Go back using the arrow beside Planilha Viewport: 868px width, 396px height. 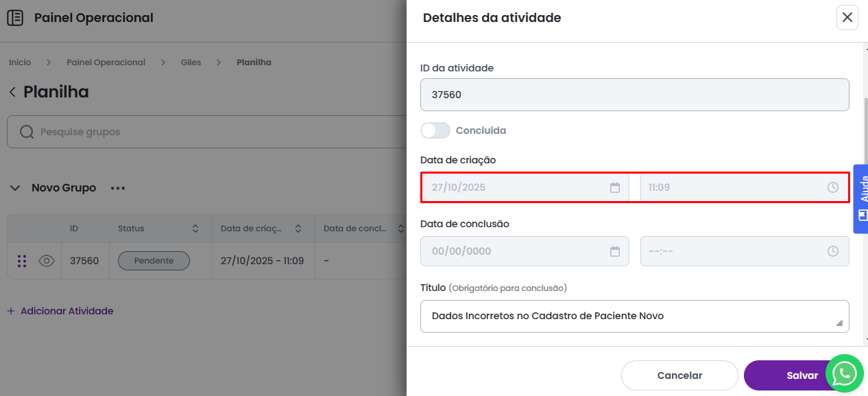coord(12,92)
